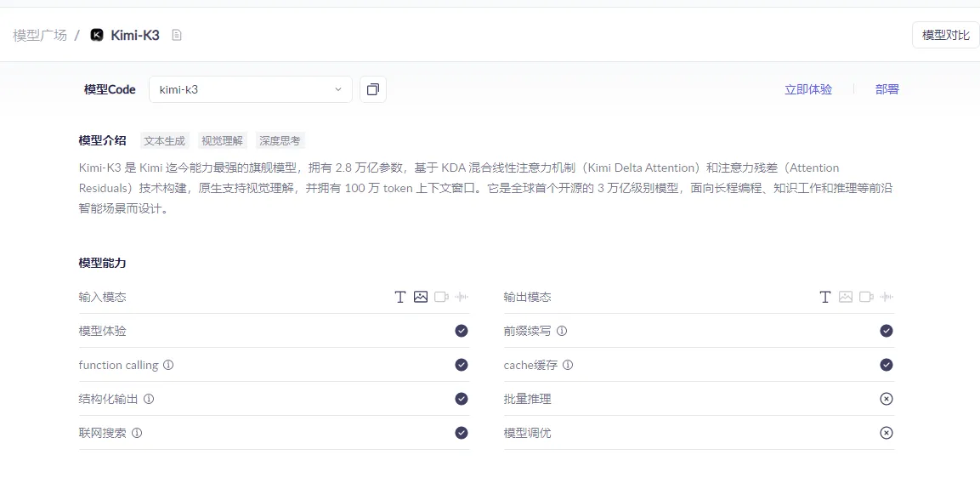Click the 输出模态 label

click(x=528, y=297)
